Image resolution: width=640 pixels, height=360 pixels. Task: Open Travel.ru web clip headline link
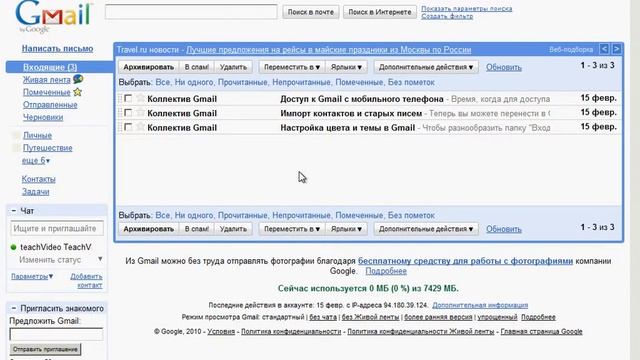click(329, 50)
